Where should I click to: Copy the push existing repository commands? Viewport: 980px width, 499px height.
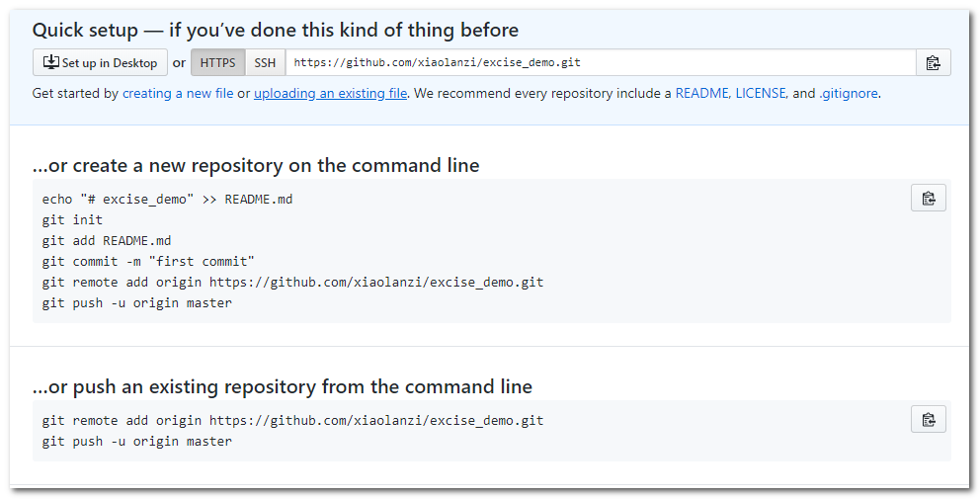(x=928, y=419)
